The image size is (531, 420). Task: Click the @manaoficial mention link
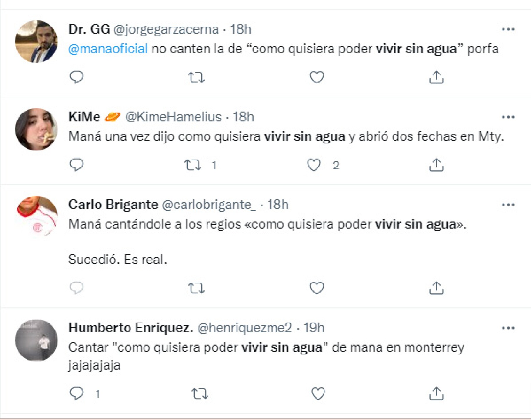click(x=108, y=49)
